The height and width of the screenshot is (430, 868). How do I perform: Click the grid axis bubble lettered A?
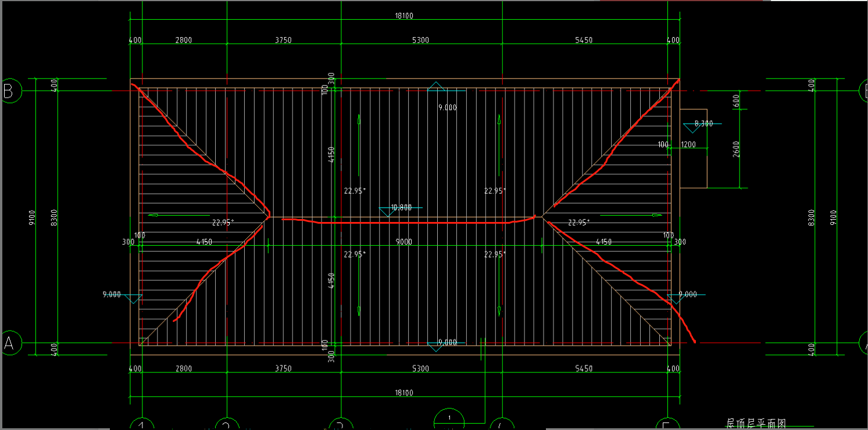[10, 343]
